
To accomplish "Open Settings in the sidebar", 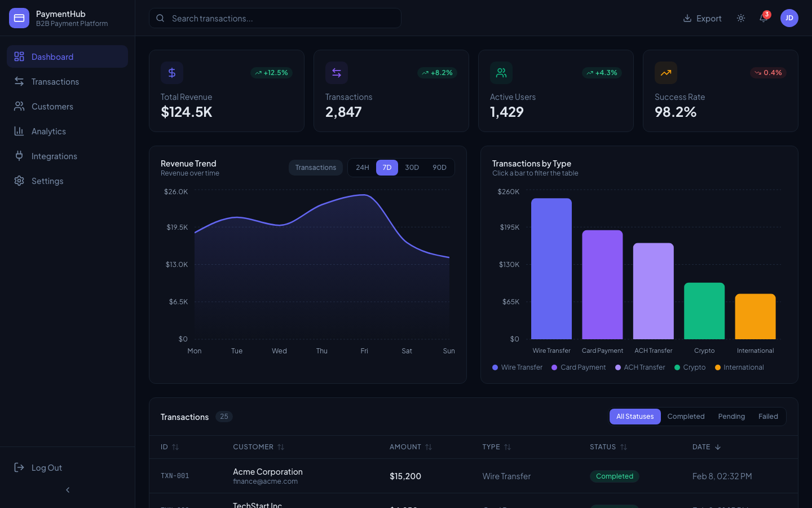I will 68,181.
